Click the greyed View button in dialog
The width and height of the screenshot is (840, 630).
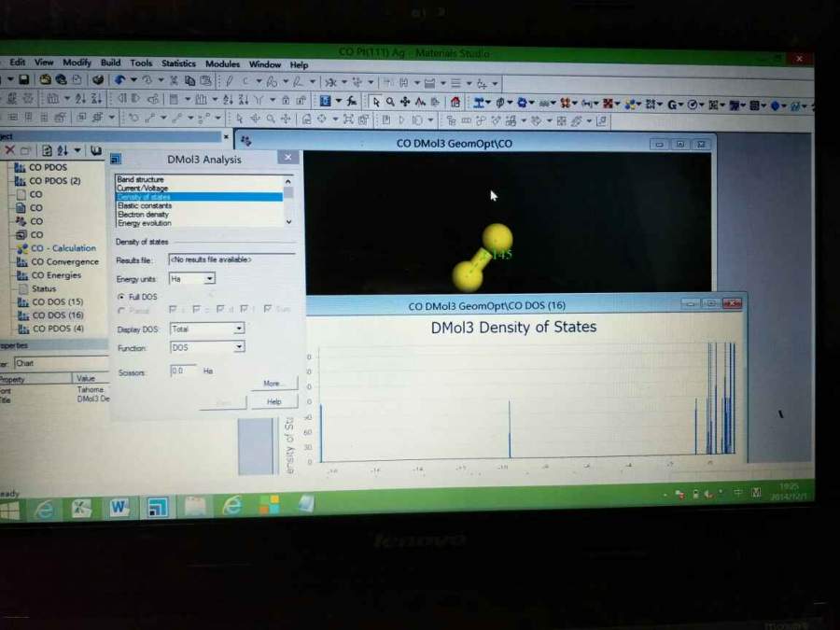pos(223,403)
